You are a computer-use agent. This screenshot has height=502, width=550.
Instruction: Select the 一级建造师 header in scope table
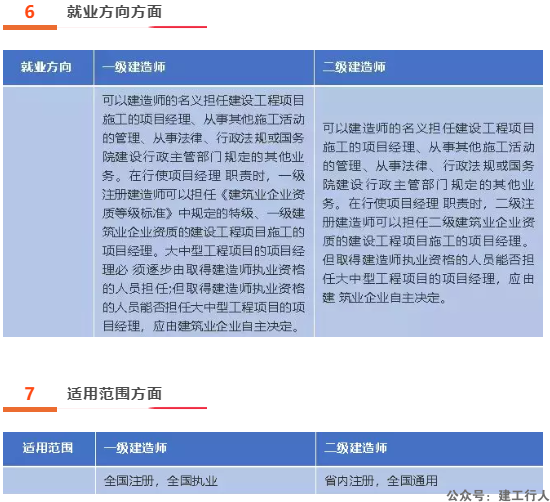[x=135, y=448]
